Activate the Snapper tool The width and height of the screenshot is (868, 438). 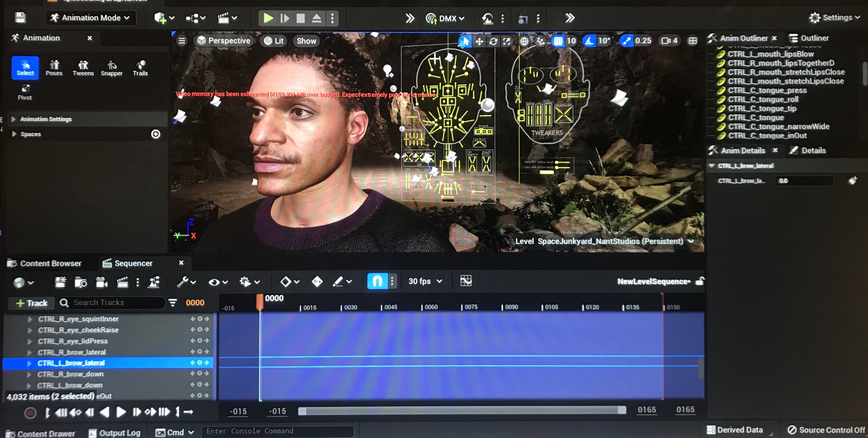(112, 67)
